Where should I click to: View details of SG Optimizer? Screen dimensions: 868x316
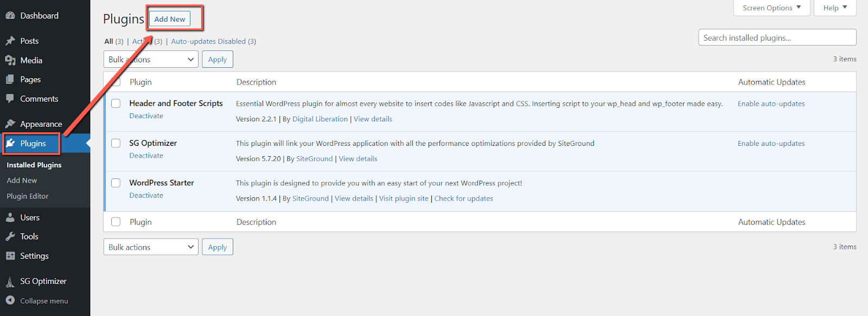click(358, 159)
